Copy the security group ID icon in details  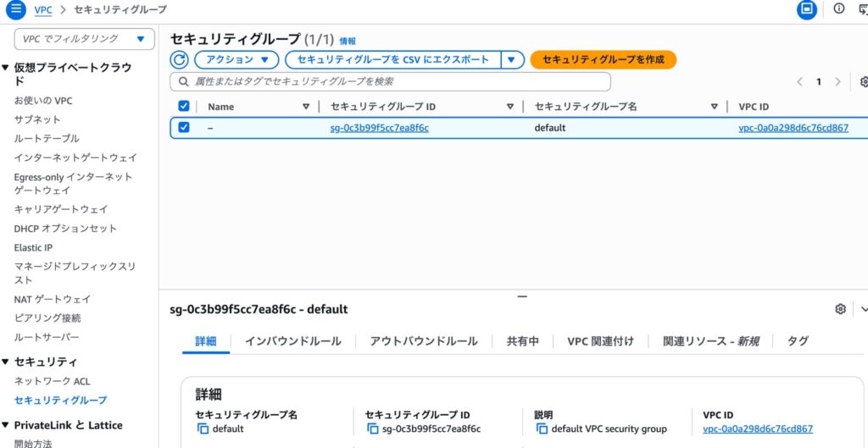click(x=372, y=429)
